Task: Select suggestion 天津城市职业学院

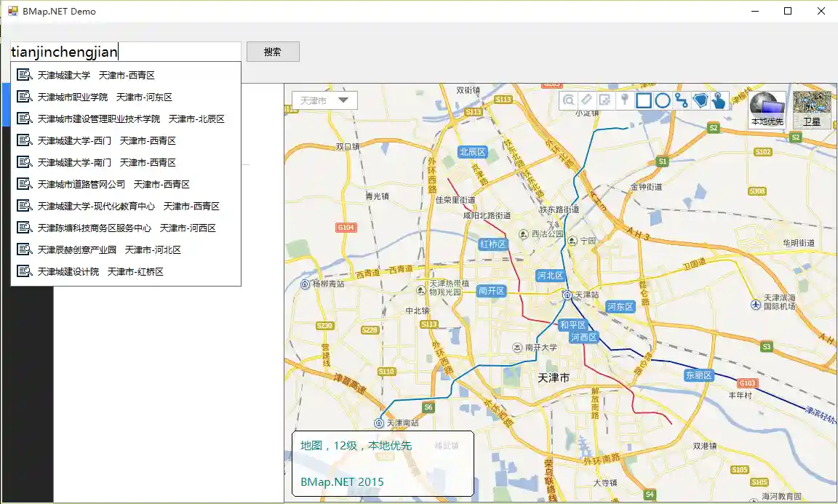Action: 105,97
